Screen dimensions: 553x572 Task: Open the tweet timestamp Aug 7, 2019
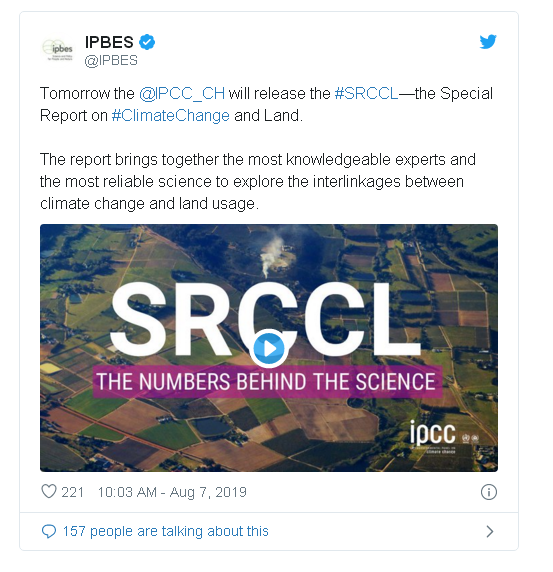[172, 492]
